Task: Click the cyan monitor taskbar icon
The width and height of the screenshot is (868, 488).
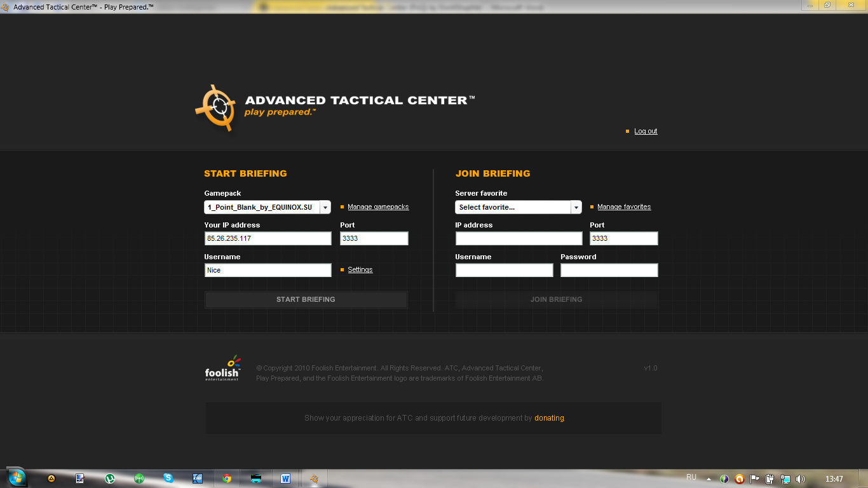Action: [256, 478]
